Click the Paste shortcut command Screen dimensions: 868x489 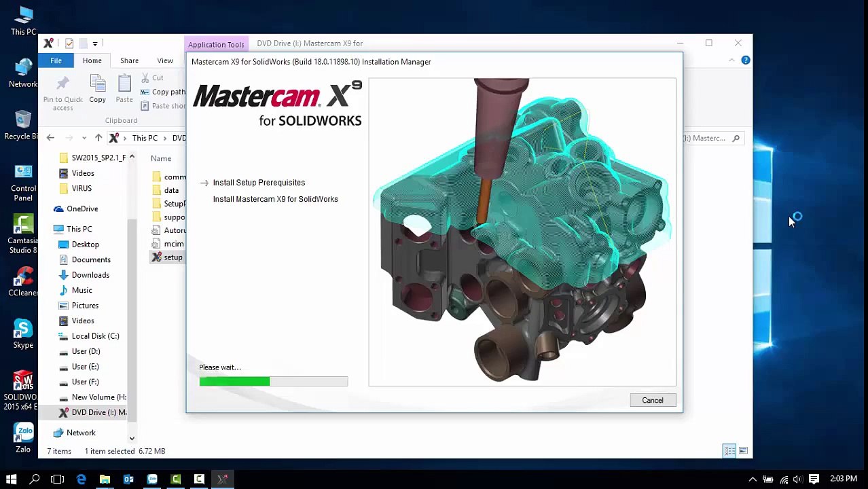(163, 105)
